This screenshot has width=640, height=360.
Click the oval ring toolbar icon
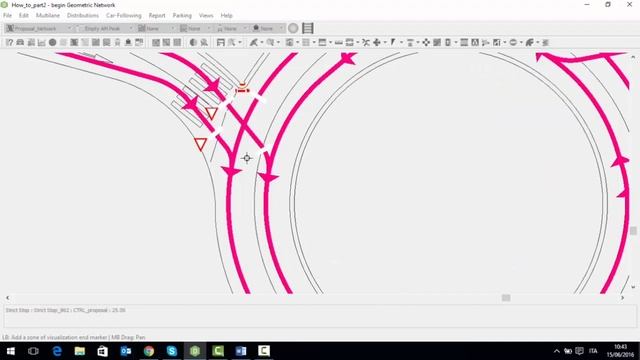click(513, 42)
